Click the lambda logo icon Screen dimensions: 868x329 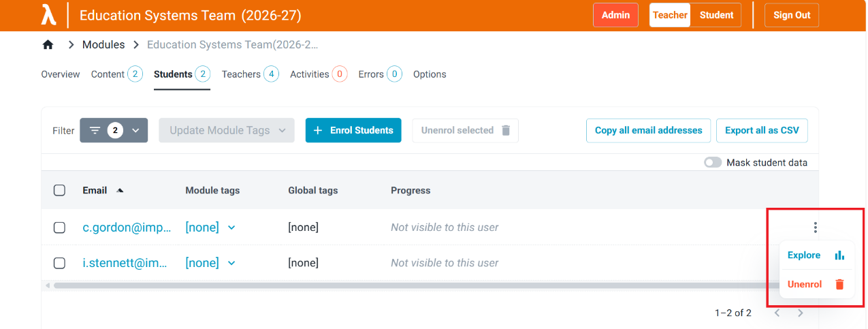[48, 15]
